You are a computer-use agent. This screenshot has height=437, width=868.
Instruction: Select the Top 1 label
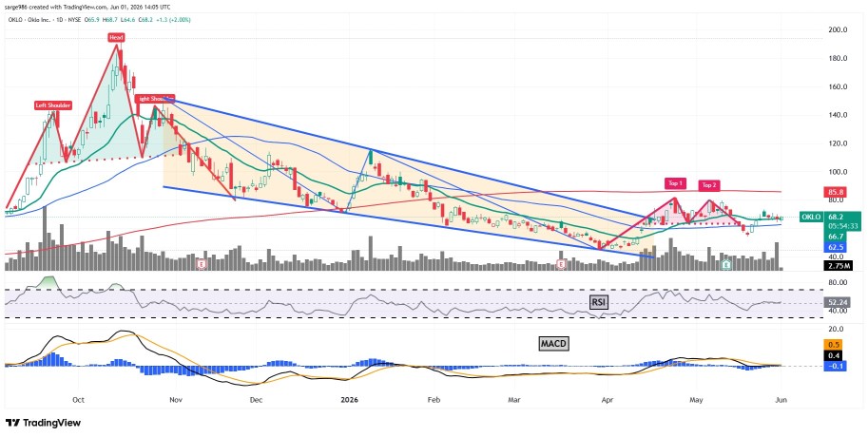coord(675,183)
